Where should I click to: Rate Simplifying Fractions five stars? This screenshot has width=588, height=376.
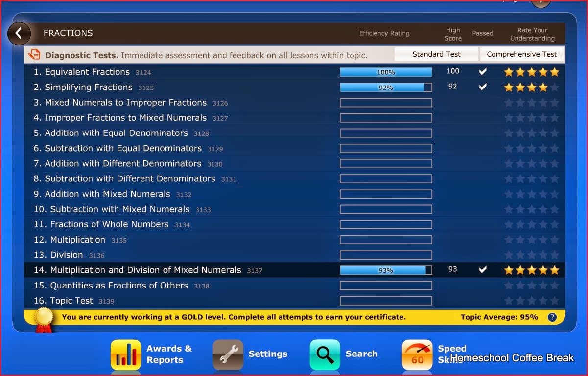click(554, 87)
